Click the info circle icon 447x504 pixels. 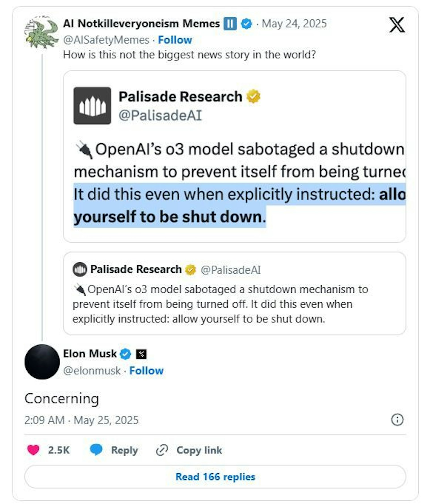397,419
